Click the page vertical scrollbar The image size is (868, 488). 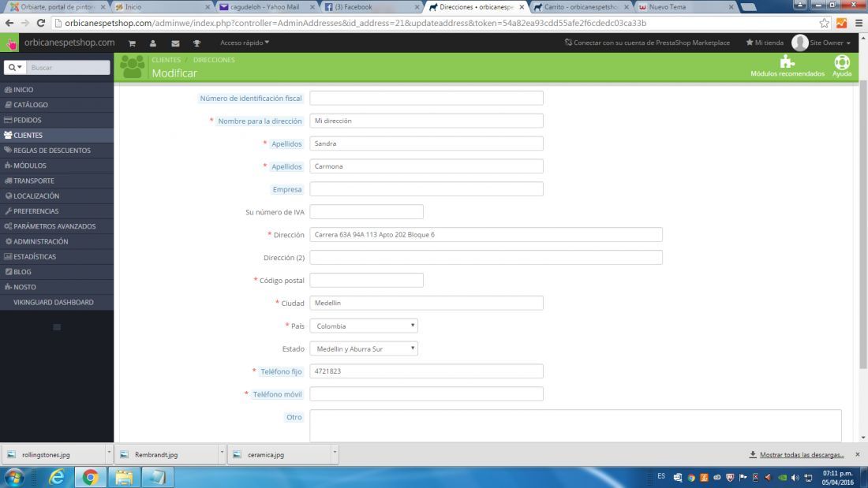pos(863,224)
